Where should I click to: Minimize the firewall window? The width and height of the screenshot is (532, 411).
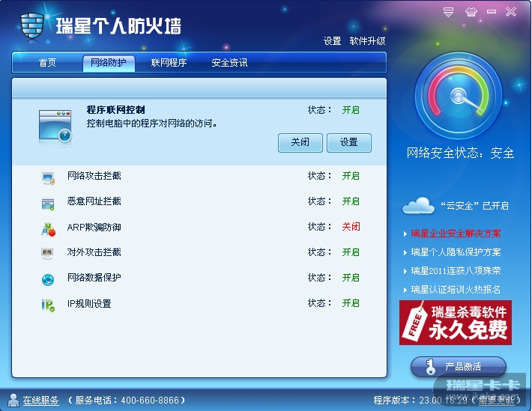click(x=492, y=12)
